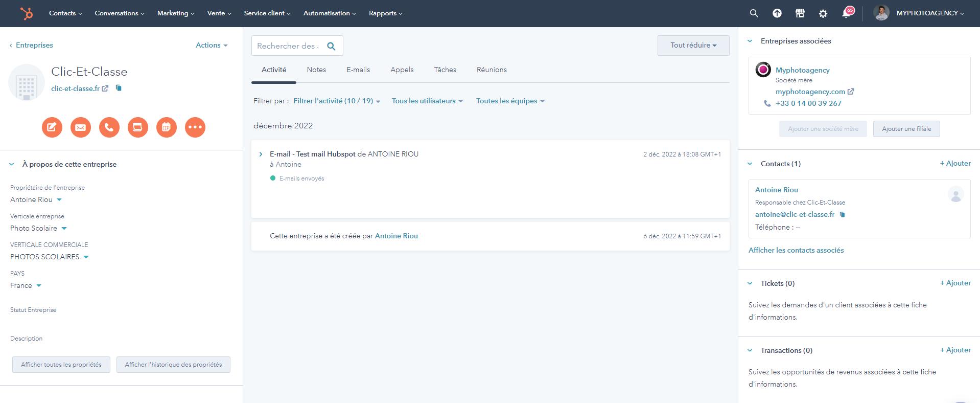This screenshot has height=403, width=980.
Task: Open the global search magnifier icon
Action: [754, 14]
